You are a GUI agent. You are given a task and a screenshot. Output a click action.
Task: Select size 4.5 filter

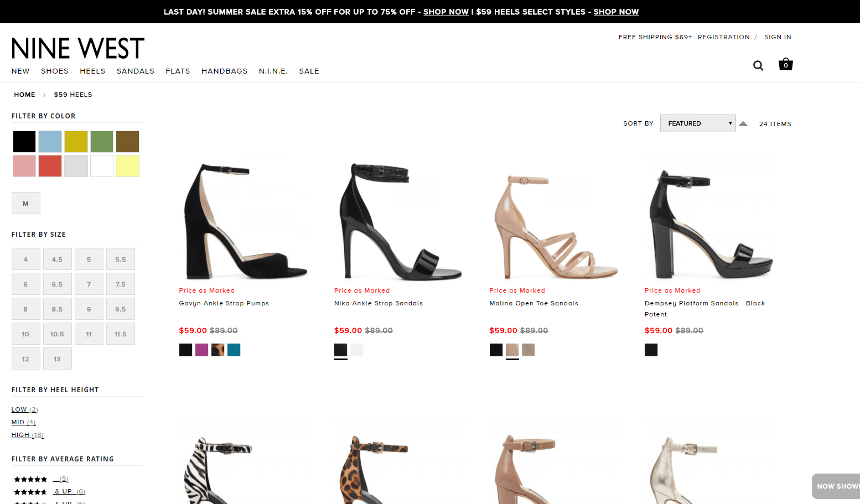(x=58, y=259)
